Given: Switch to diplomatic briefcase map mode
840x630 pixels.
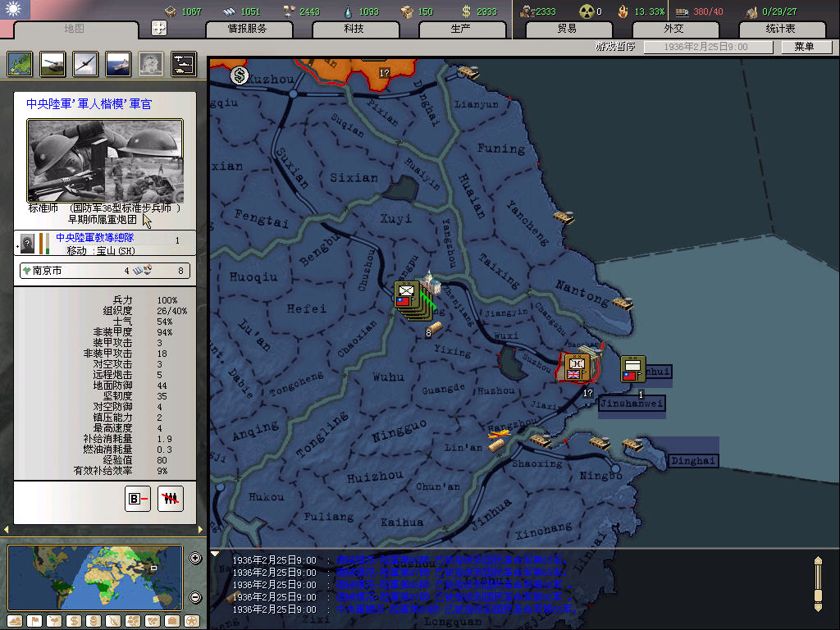Looking at the screenshot, I should (x=172, y=621).
